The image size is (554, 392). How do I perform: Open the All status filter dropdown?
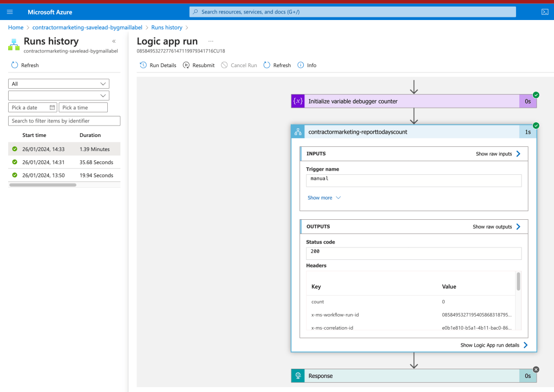coord(58,84)
